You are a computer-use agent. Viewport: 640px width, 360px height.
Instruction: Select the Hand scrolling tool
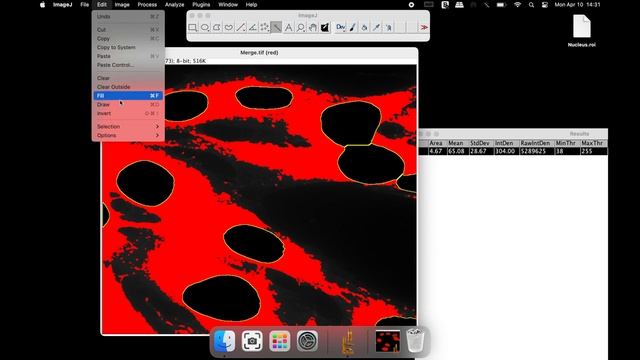(313, 27)
